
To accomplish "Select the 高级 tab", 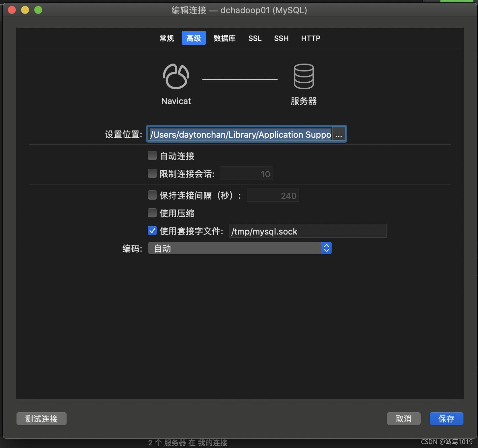I will (194, 38).
